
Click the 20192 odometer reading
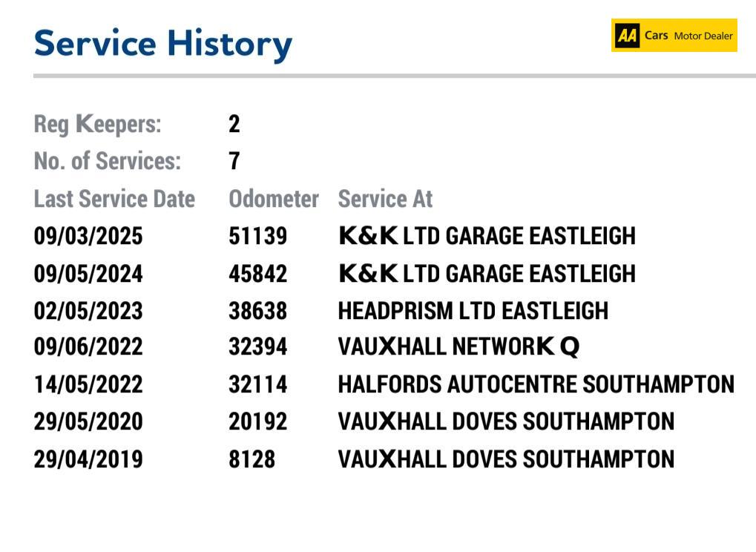(x=257, y=421)
